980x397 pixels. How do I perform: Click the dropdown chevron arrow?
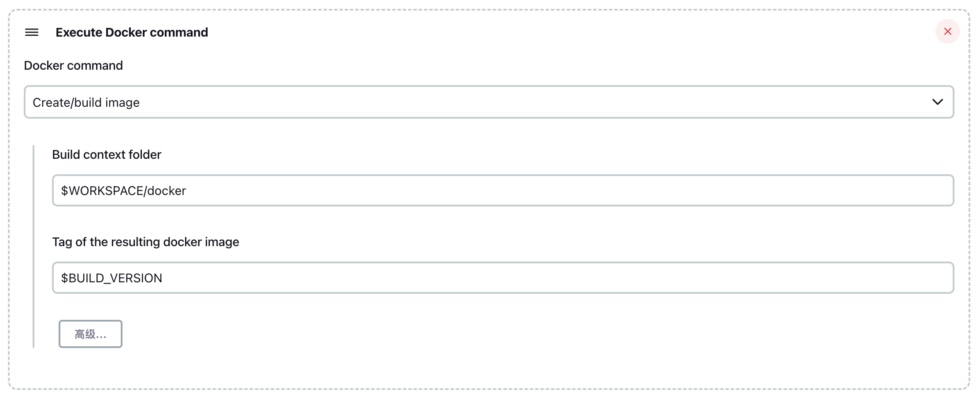pos(937,102)
